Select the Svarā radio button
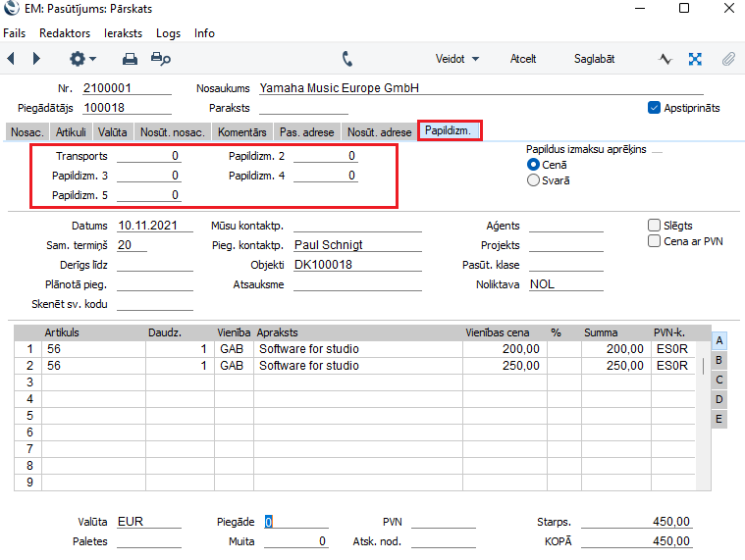This screenshot has width=745, height=560. pyautogui.click(x=534, y=180)
